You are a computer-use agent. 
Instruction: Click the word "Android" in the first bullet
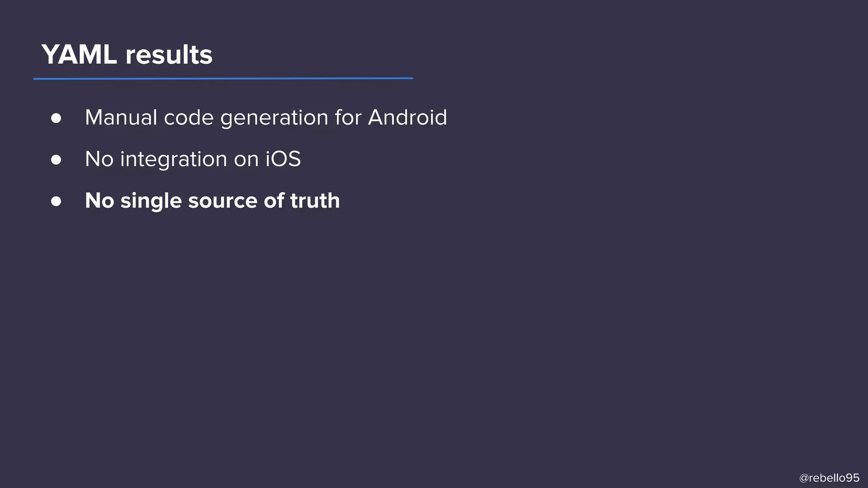[407, 117]
